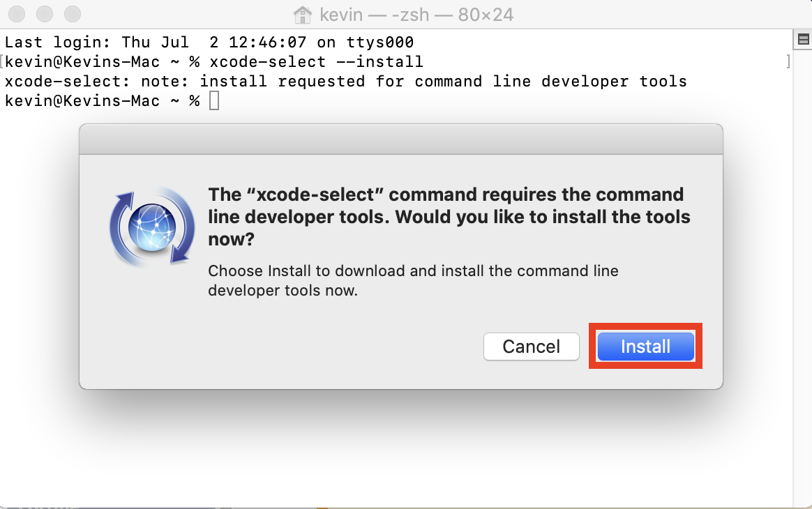The image size is (812, 509).
Task: Click the window title kevin — -zsh — 80×24
Action: (416, 15)
